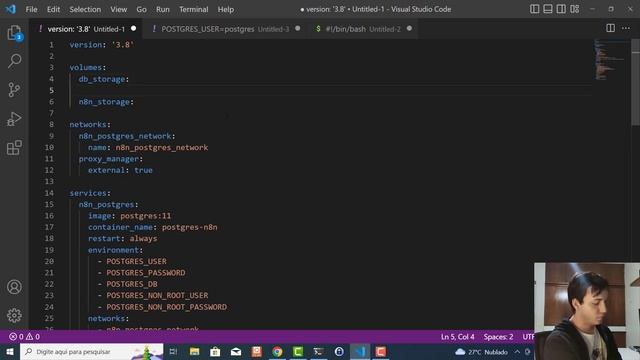Click the errors and warnings status item
640x360 pixels.
(x=24, y=337)
